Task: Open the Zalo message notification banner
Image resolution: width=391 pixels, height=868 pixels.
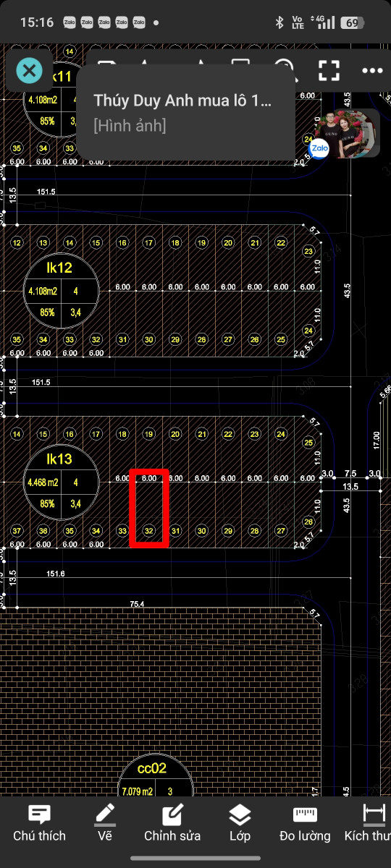Action: coord(185,112)
